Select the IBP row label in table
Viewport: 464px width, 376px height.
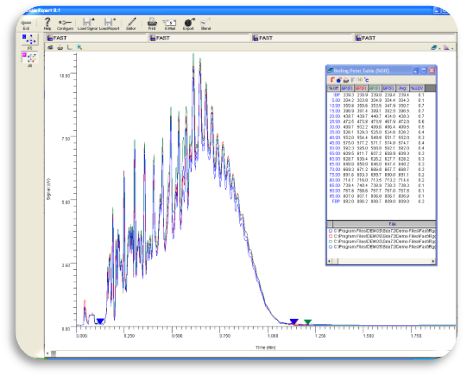click(336, 95)
